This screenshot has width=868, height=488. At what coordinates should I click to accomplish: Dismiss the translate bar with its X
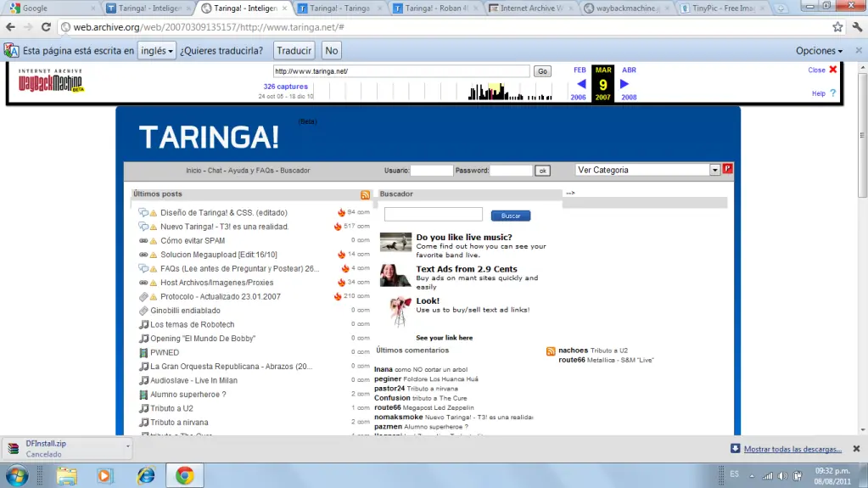[x=859, y=50]
